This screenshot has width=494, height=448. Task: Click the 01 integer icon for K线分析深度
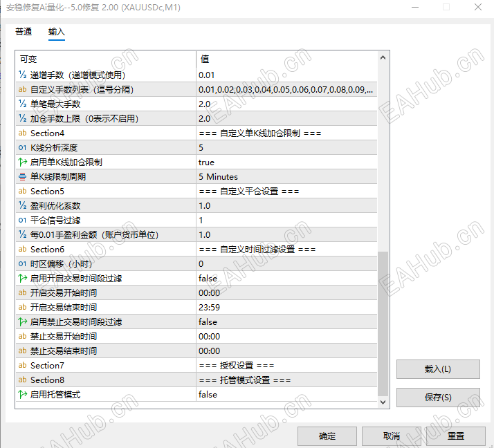(22, 147)
